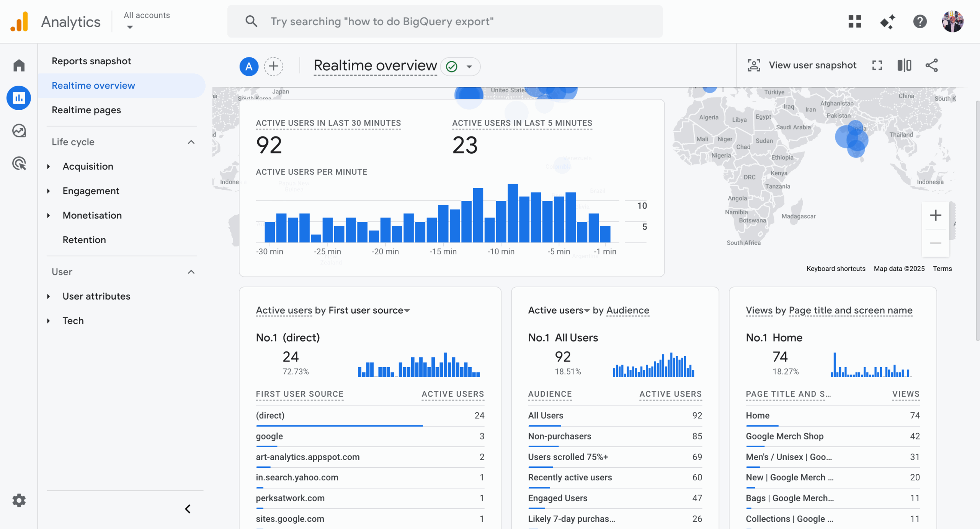Open Reports snapshot menu item
The image size is (980, 529).
point(91,61)
